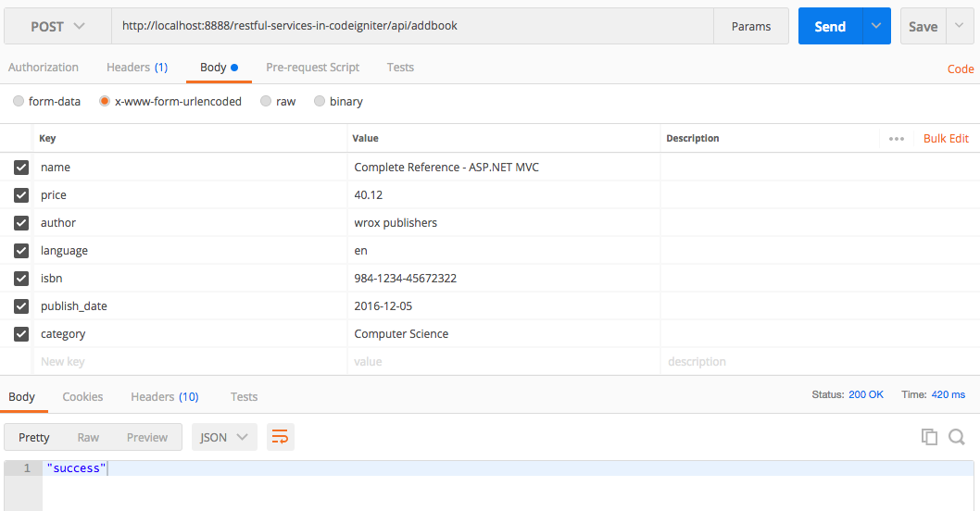Open Bulk Edit mode
Screen dimensions: 980x511
[946, 139]
